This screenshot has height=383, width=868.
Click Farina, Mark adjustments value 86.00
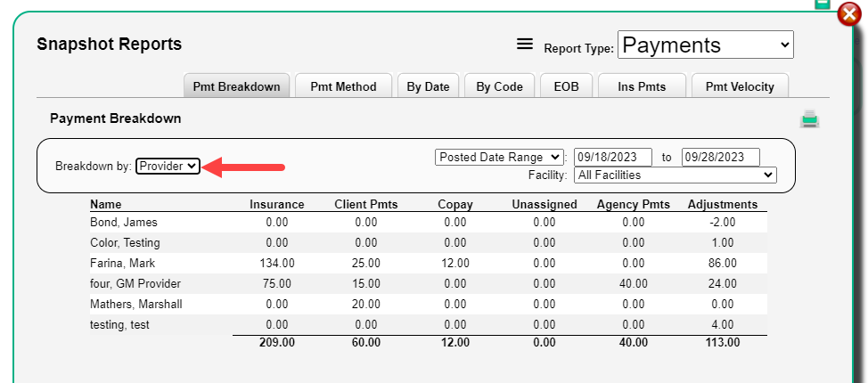(x=723, y=264)
